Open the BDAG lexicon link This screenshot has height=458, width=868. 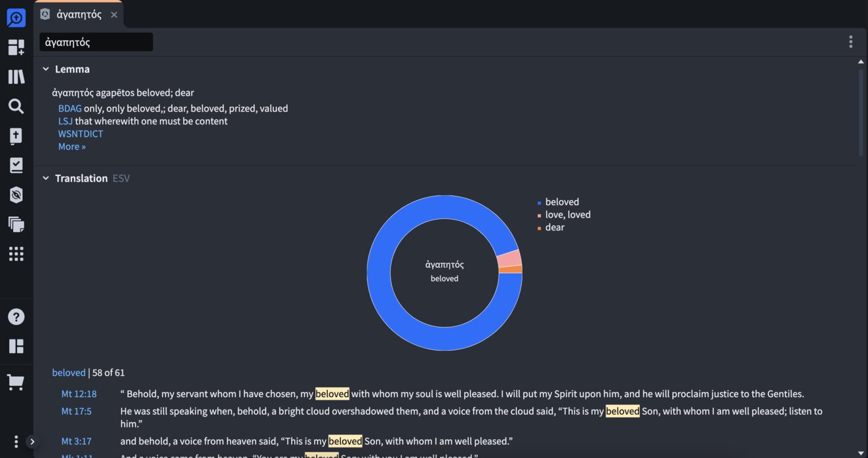[69, 109]
